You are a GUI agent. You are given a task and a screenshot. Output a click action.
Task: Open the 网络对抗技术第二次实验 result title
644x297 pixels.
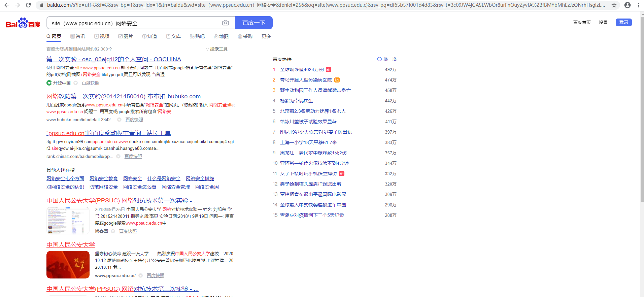pos(123,289)
